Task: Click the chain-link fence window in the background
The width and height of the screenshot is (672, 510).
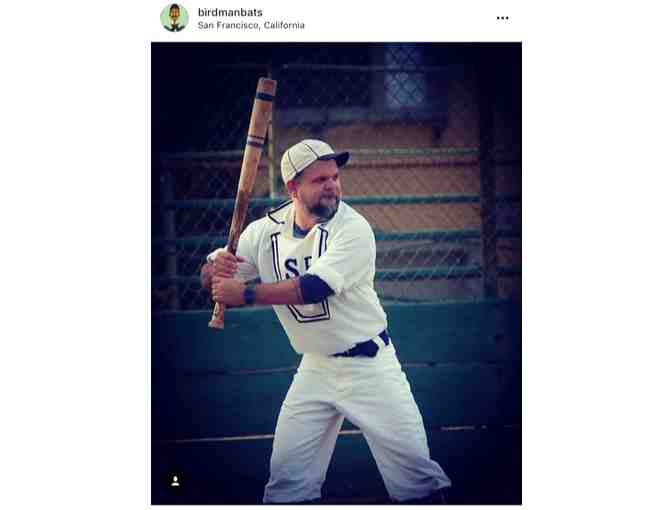Action: pyautogui.click(x=404, y=79)
